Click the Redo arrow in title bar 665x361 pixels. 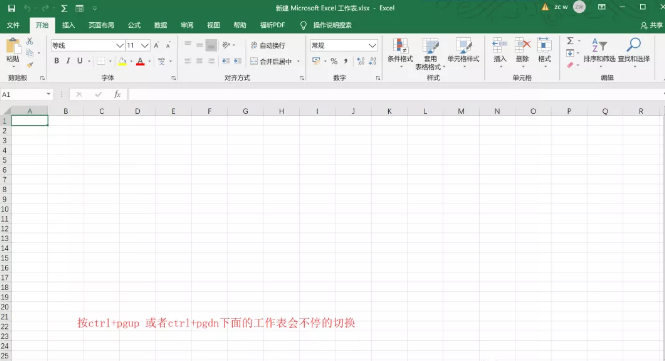coord(45,8)
